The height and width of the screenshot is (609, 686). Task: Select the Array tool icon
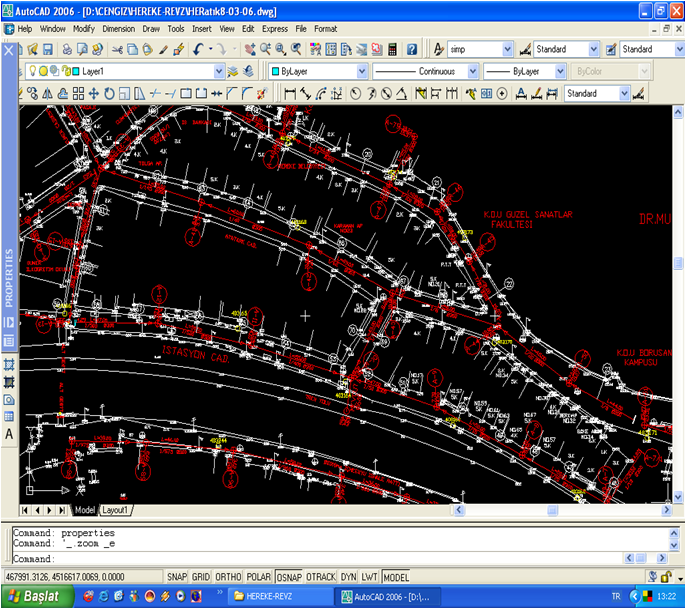pyautogui.click(x=78, y=93)
